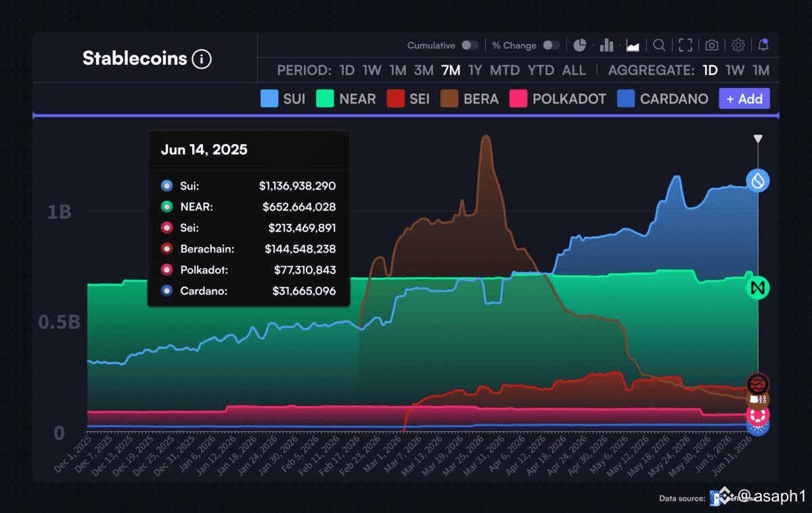
Task: Click the Sei value $213,469,891
Action: tap(302, 228)
